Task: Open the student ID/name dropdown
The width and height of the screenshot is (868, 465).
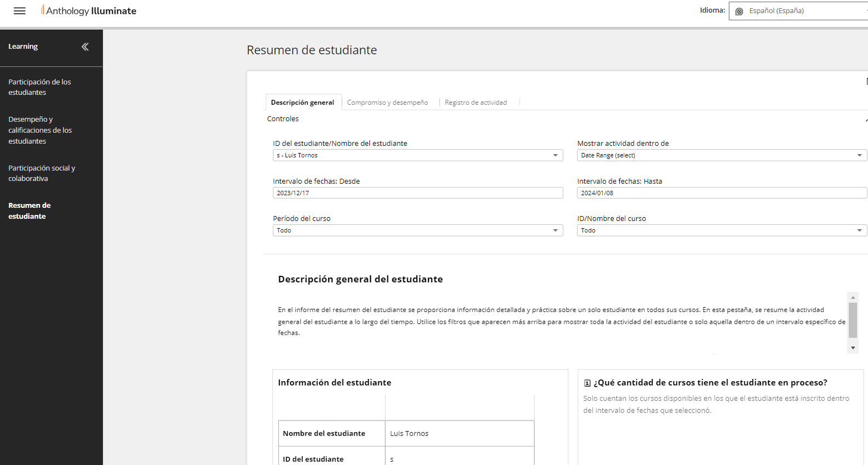Action: (x=418, y=155)
